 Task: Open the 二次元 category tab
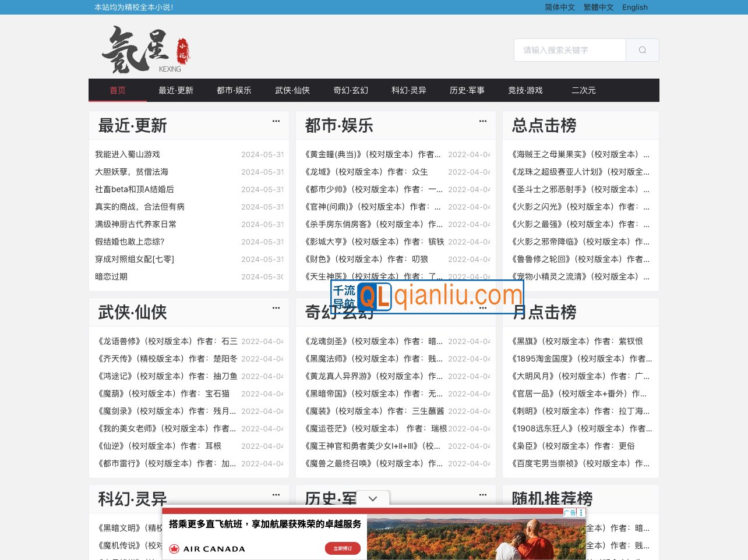[x=584, y=90]
